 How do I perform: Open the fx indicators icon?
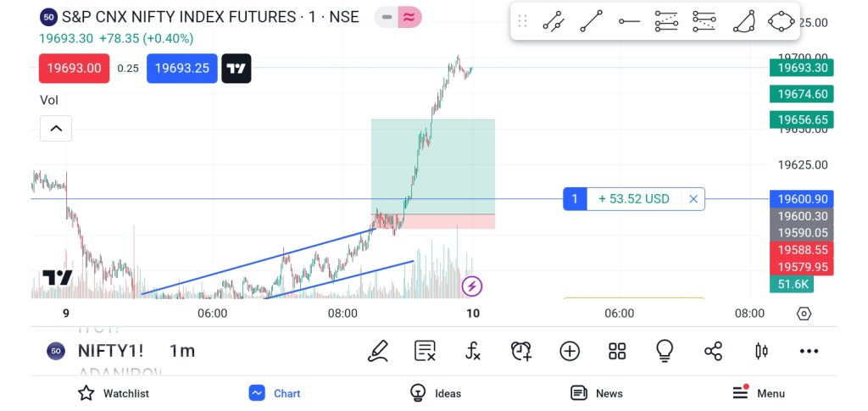(473, 351)
